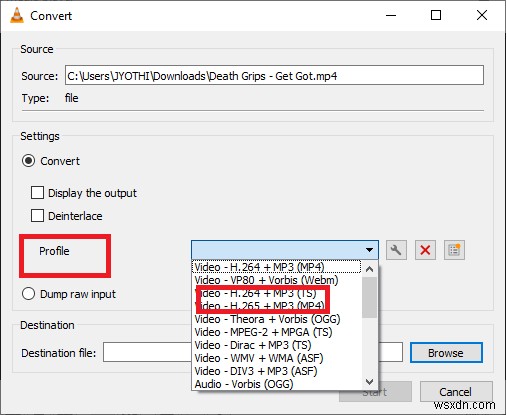Open the edit profile wrench icon
The height and width of the screenshot is (415, 507).
pyautogui.click(x=396, y=250)
